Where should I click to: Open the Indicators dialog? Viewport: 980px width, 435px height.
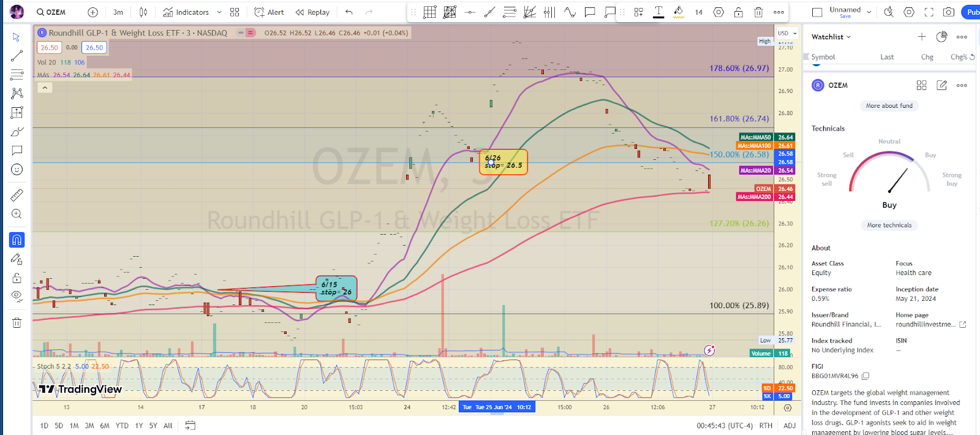click(186, 12)
